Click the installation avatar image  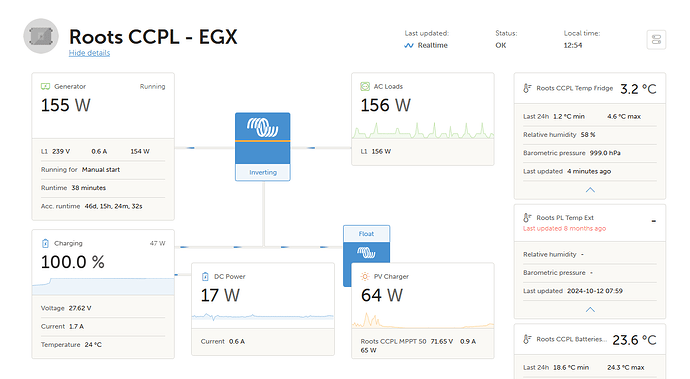click(x=41, y=36)
